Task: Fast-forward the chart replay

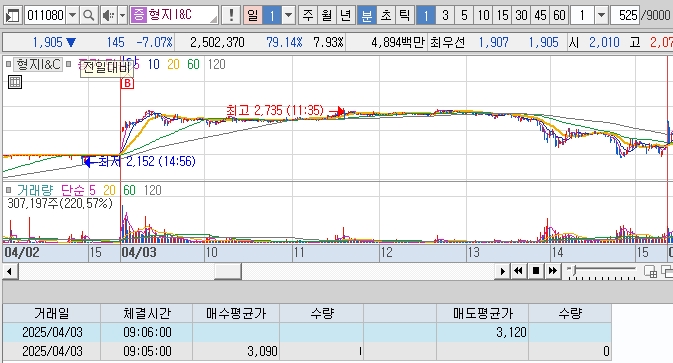Action: (x=553, y=271)
